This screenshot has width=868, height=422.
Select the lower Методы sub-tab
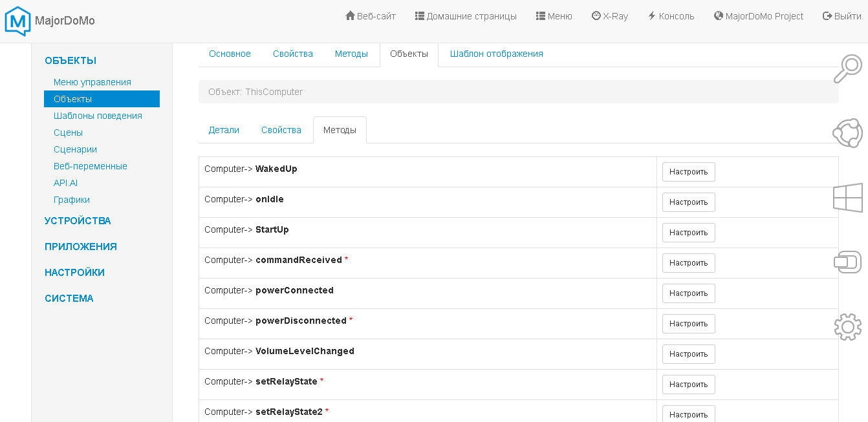tap(340, 130)
